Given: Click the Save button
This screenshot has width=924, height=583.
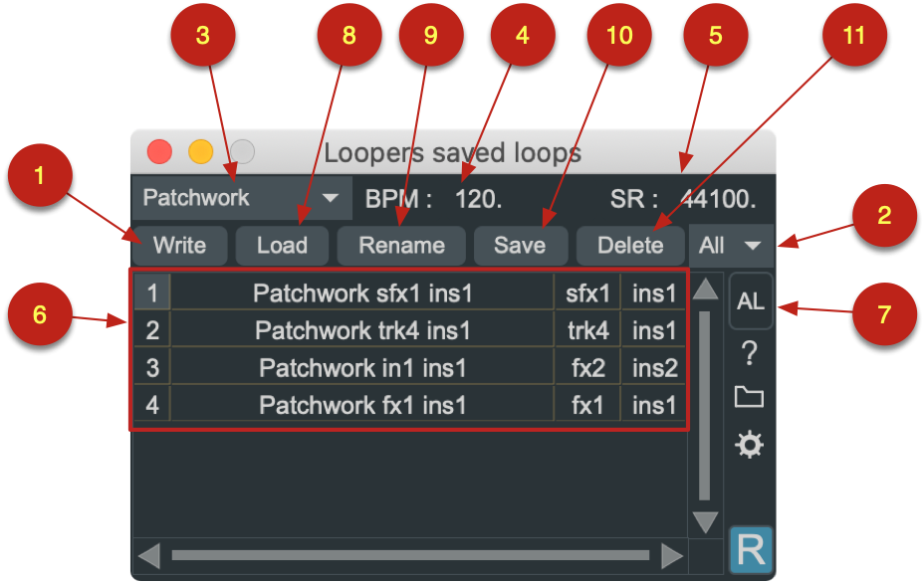Looking at the screenshot, I should tap(521, 245).
